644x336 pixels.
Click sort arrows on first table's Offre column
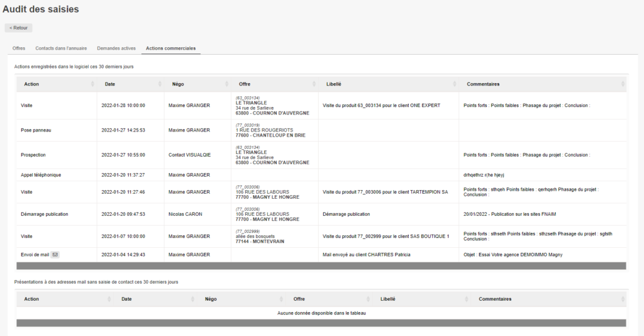(x=314, y=84)
